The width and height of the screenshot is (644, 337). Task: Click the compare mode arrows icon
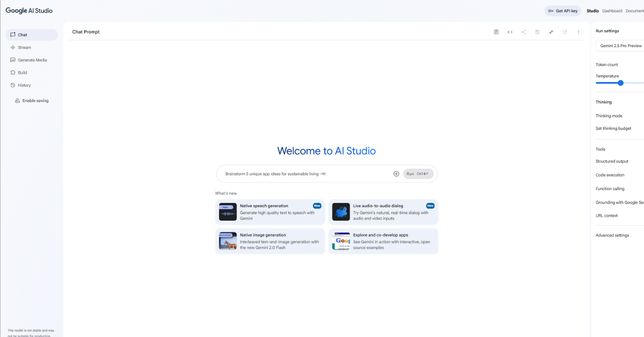551,32
